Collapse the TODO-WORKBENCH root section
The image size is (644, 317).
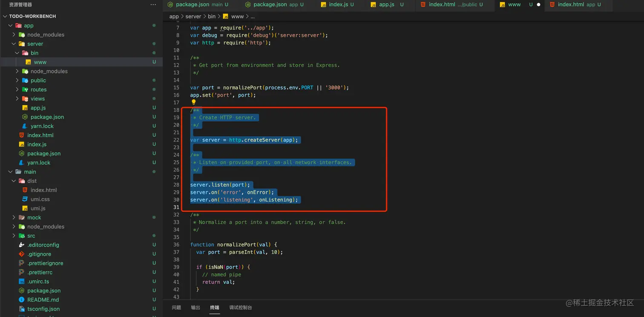[5, 16]
